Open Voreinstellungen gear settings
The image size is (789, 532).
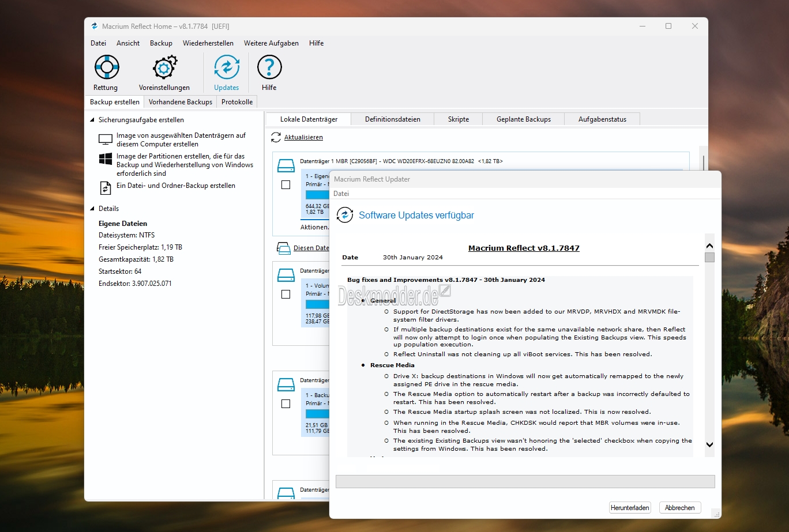click(164, 67)
